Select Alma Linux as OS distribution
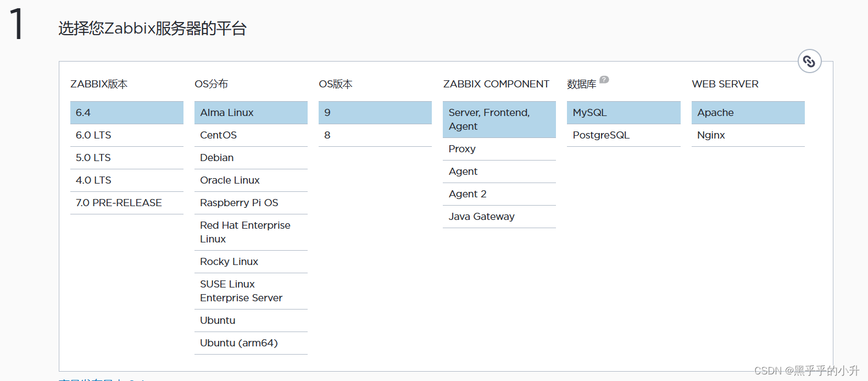The height and width of the screenshot is (381, 868). click(x=251, y=113)
